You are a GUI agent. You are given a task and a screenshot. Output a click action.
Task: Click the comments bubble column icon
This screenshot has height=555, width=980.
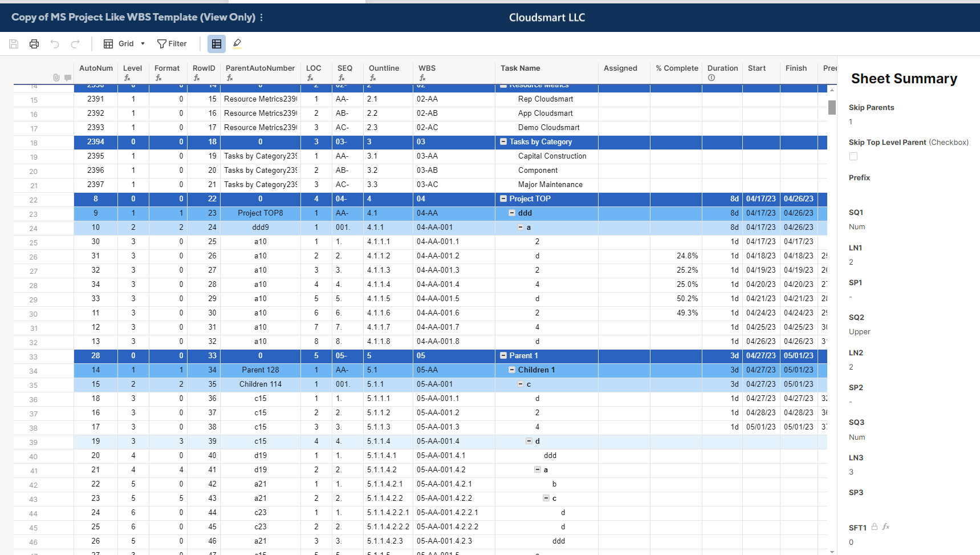(x=68, y=78)
